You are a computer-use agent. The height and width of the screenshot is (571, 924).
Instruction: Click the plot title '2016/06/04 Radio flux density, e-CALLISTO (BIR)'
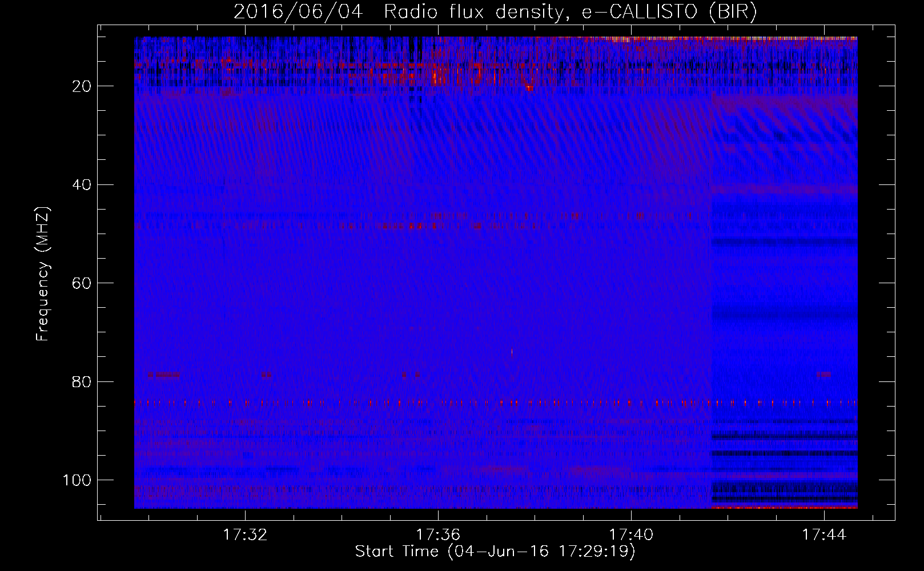pos(495,11)
